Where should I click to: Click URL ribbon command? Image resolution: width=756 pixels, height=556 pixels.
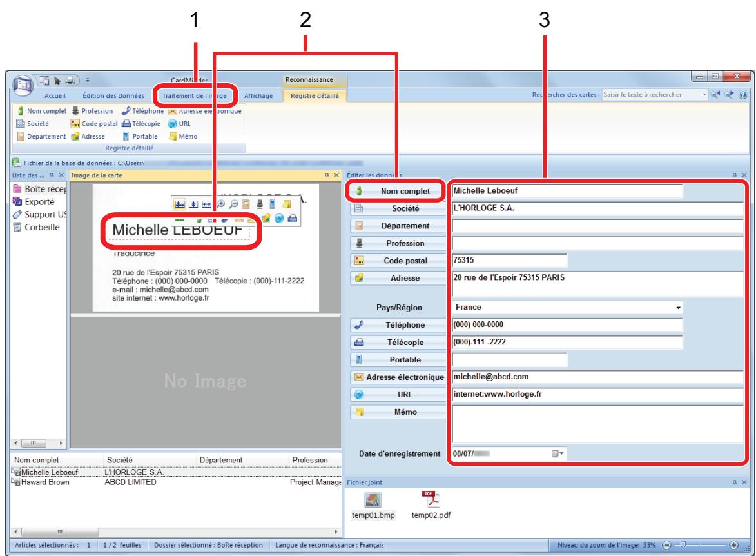coord(179,124)
